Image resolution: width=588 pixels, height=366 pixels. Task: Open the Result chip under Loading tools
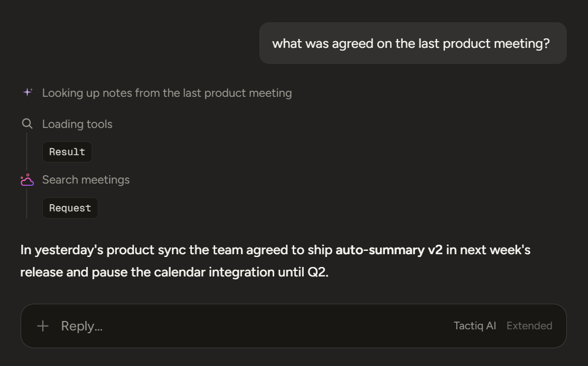point(67,152)
